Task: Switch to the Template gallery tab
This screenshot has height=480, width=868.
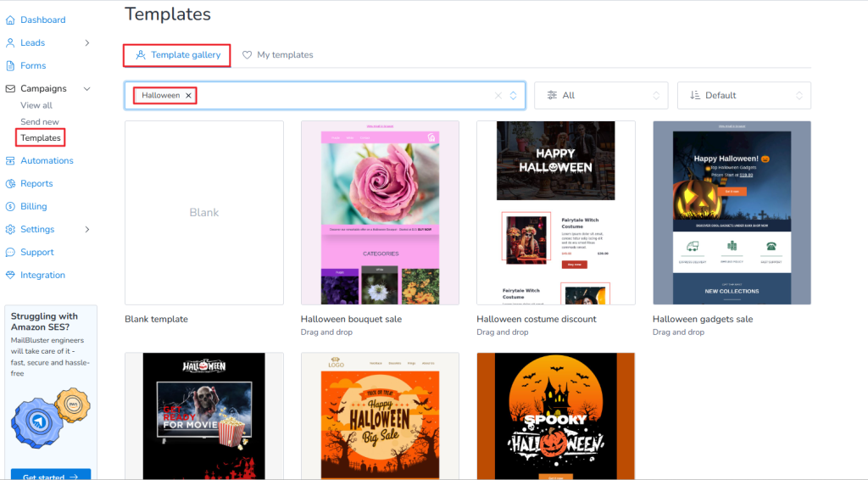Action: click(x=177, y=55)
